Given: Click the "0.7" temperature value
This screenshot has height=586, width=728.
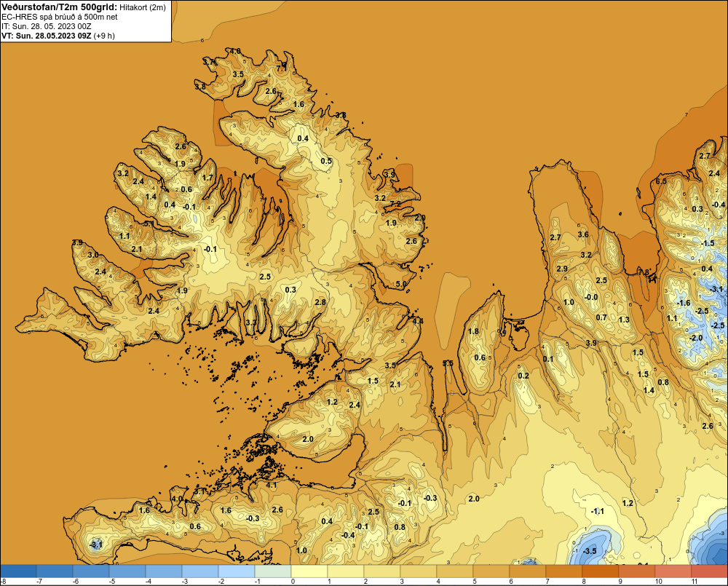Looking at the screenshot, I should point(601,317).
